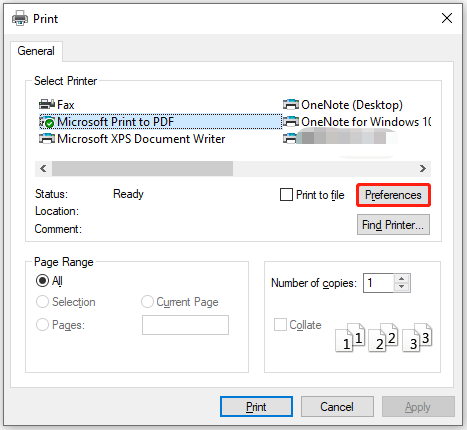Open printer Preferences

click(x=393, y=195)
